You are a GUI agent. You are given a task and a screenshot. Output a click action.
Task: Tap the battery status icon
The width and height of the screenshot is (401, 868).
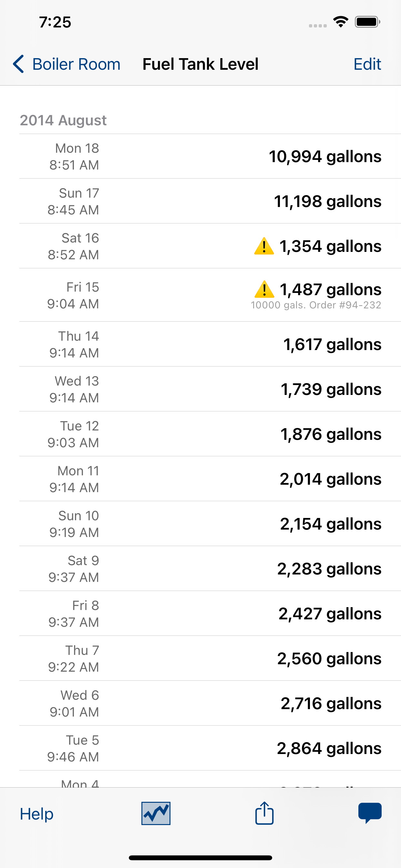point(368,22)
